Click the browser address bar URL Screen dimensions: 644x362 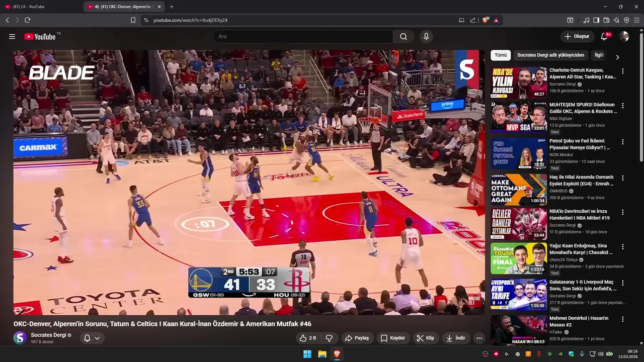click(190, 20)
